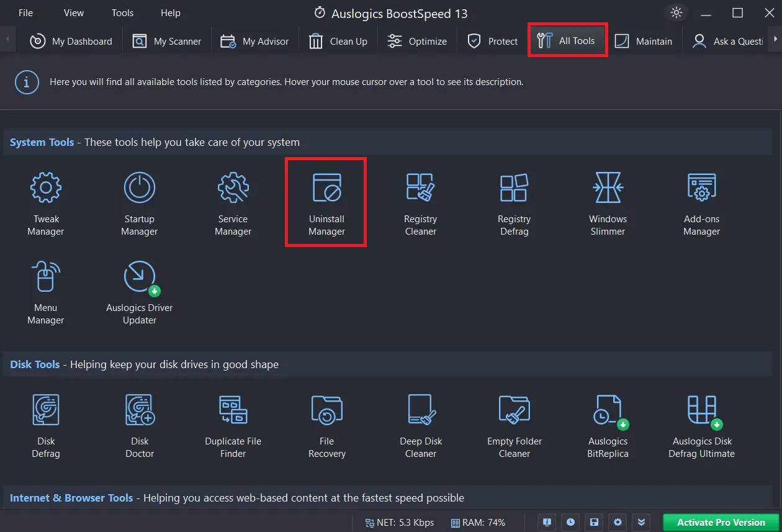Open settings gear in status bar
Image resolution: width=782 pixels, height=532 pixels.
[x=618, y=522]
